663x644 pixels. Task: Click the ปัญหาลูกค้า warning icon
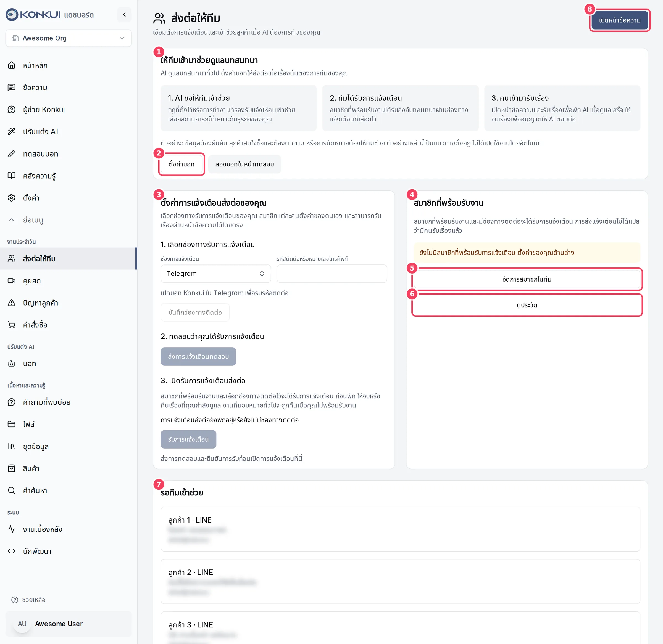12,303
